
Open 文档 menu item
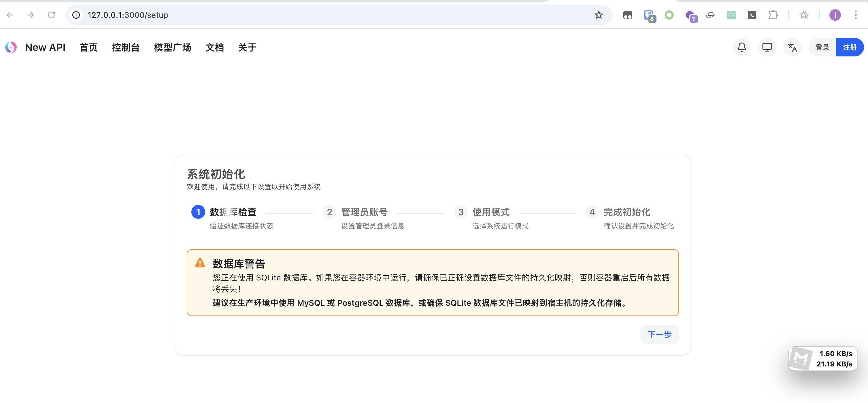click(215, 47)
